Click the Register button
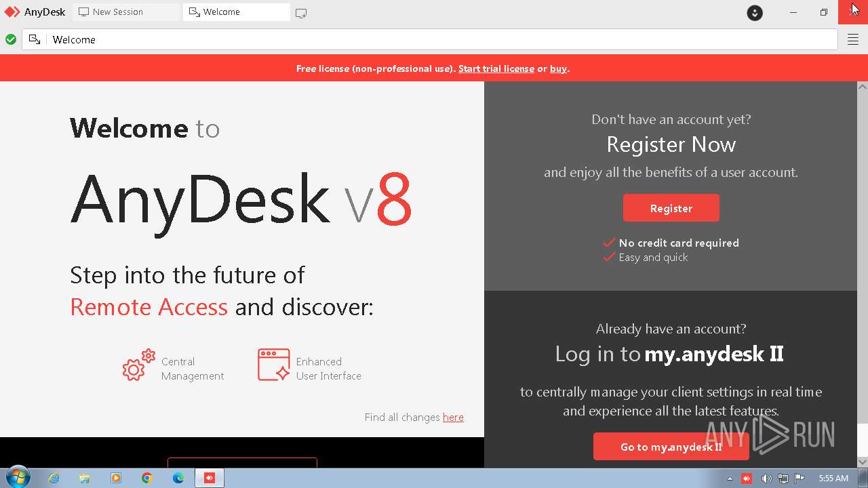The width and height of the screenshot is (868, 488). point(671,208)
